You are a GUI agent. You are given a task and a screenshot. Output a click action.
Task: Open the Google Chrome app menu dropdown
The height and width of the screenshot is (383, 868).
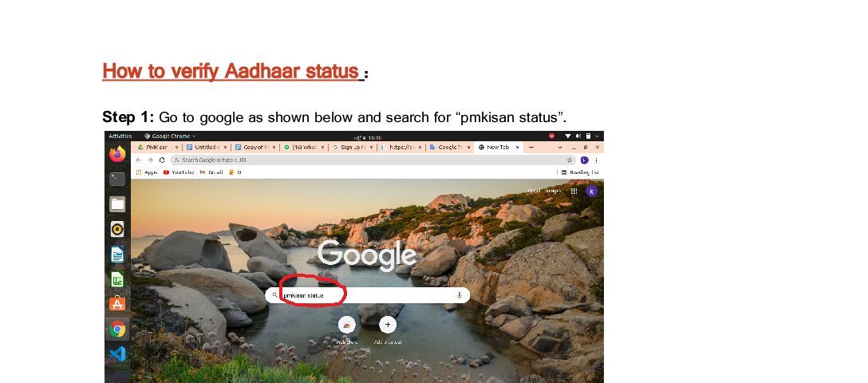[x=169, y=136]
